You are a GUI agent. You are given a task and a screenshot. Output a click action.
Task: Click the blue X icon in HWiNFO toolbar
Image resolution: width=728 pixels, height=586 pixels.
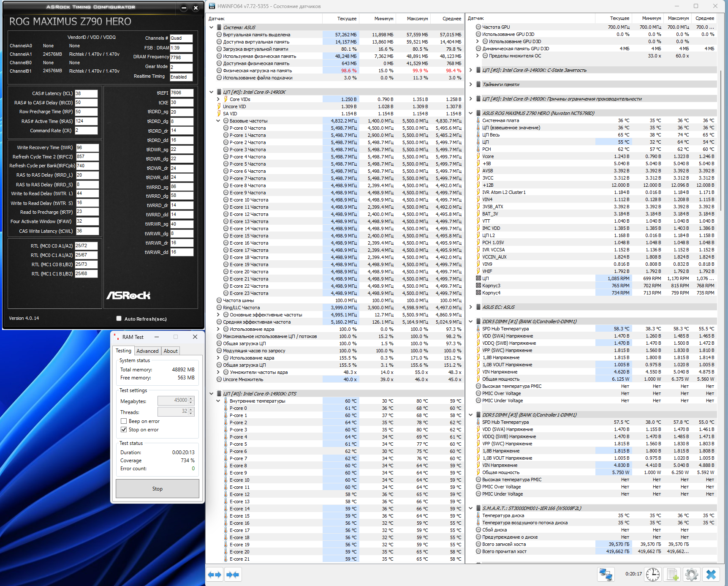[x=711, y=575]
